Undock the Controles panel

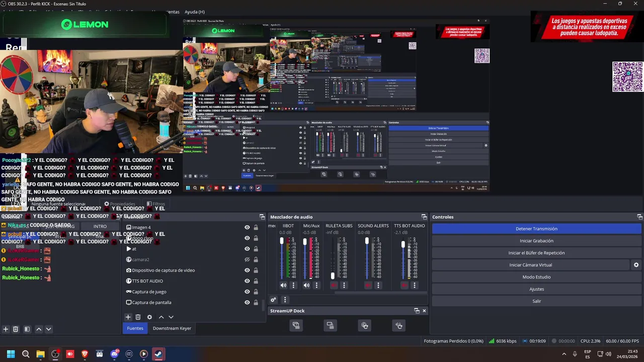(x=639, y=217)
